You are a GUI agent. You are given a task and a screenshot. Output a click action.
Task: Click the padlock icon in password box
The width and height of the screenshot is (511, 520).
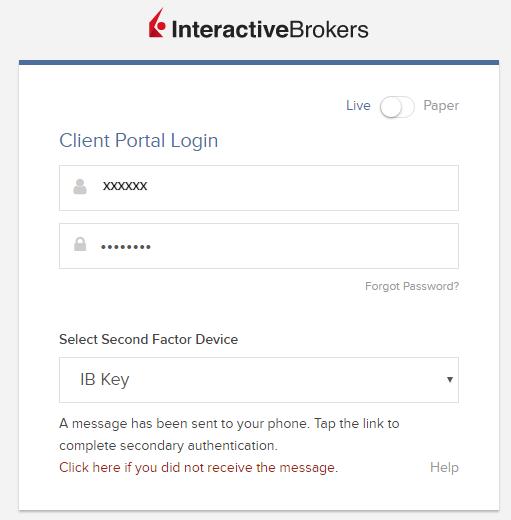click(80, 244)
